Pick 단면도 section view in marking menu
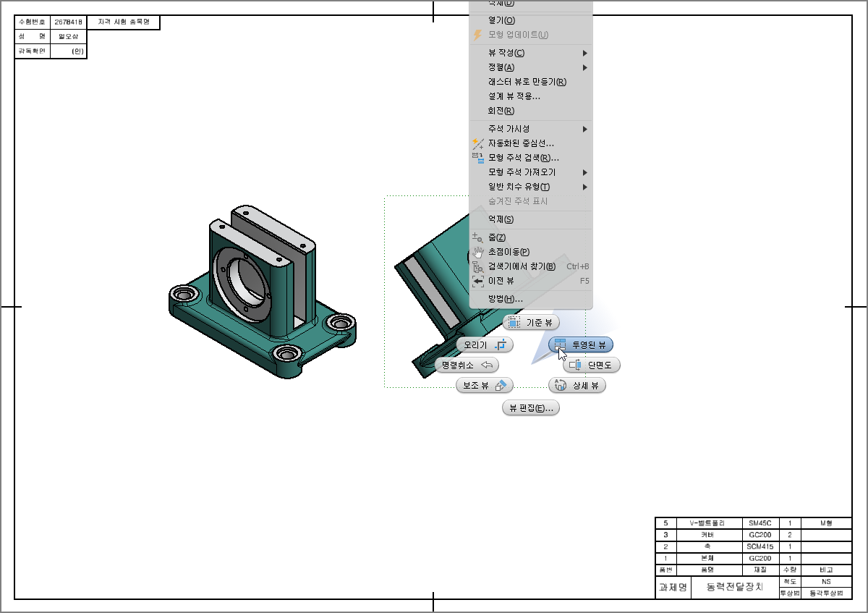The height and width of the screenshot is (613, 868). pos(592,365)
